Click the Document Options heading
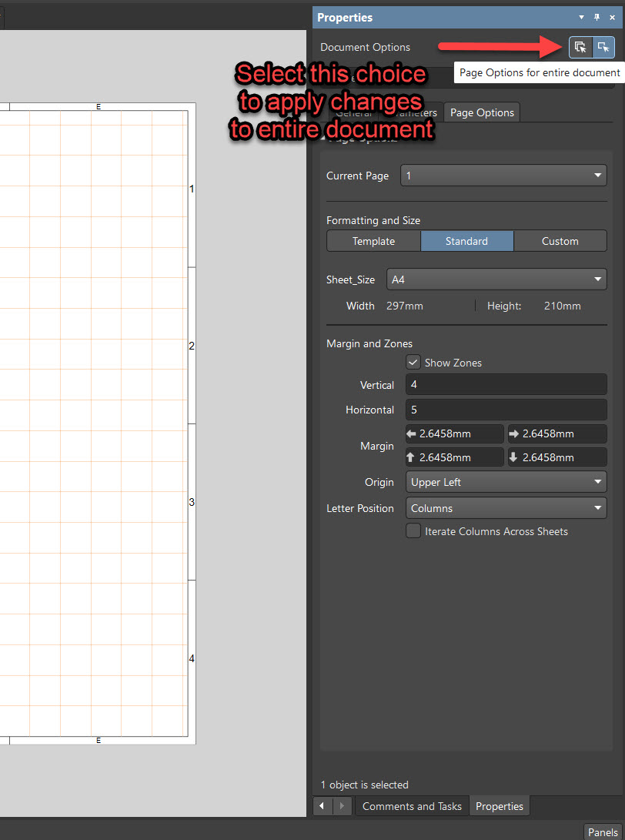The image size is (625, 840). 366,47
